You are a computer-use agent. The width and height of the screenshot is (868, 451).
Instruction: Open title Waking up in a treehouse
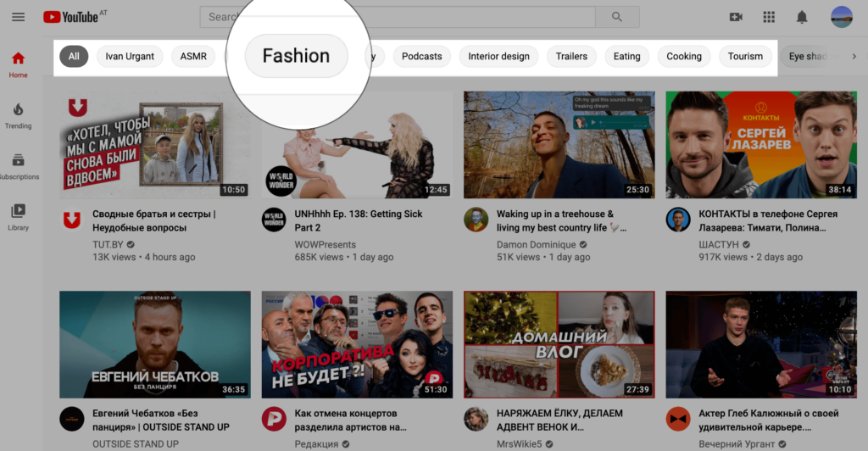click(x=561, y=220)
